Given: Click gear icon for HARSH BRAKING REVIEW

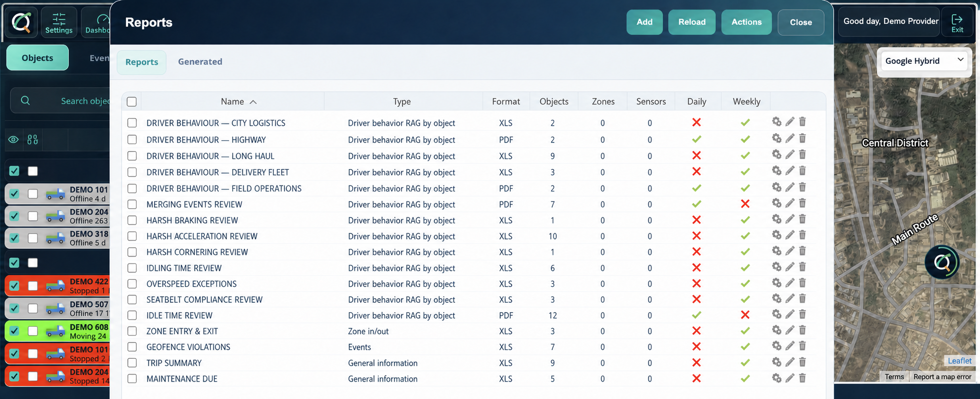Looking at the screenshot, I should tap(777, 219).
